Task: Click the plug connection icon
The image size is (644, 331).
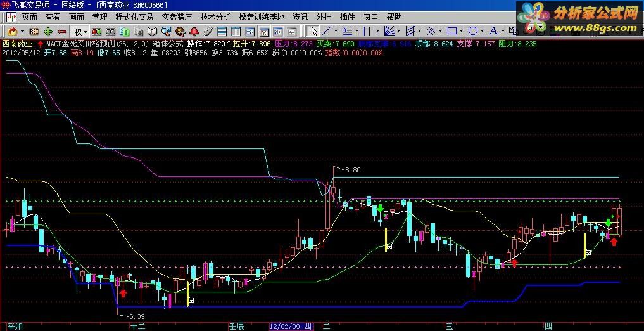Action: pos(208,31)
